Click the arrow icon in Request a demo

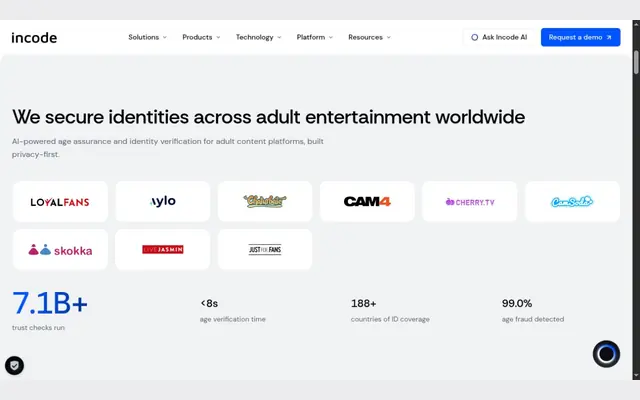[609, 37]
